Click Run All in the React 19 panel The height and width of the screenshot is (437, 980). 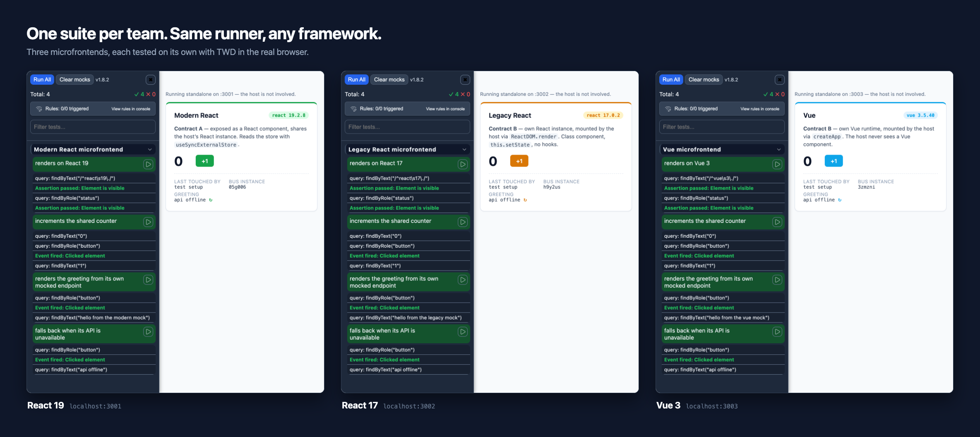(42, 79)
